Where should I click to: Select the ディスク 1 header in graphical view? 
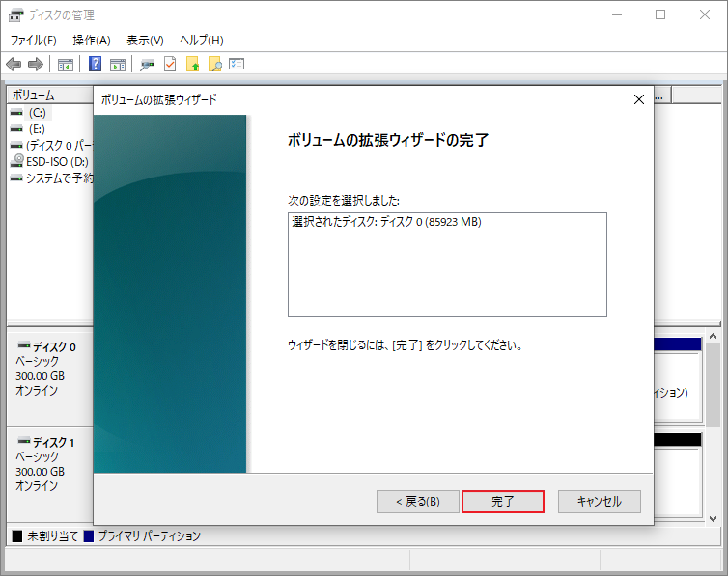[x=50, y=474]
